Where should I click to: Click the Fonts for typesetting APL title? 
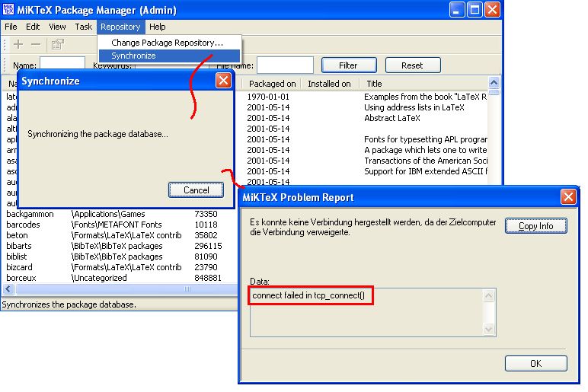point(426,139)
